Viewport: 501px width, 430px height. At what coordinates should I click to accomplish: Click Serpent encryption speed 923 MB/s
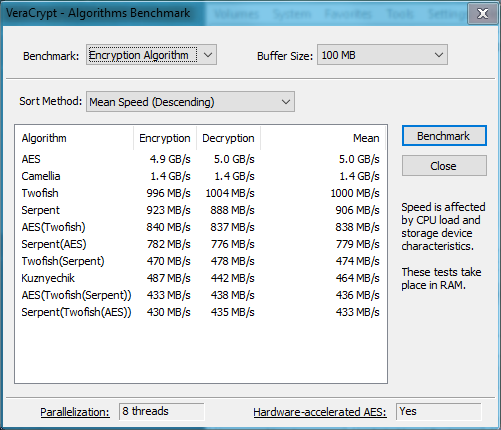pyautogui.click(x=168, y=210)
